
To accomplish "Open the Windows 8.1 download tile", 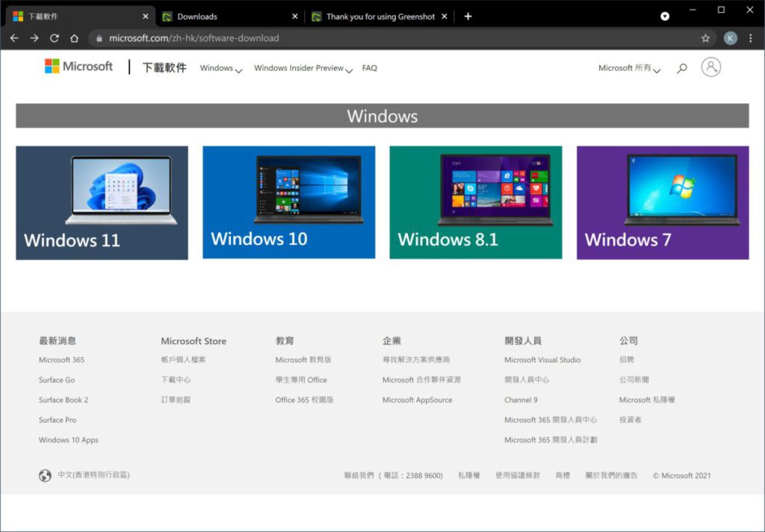I will [x=476, y=202].
